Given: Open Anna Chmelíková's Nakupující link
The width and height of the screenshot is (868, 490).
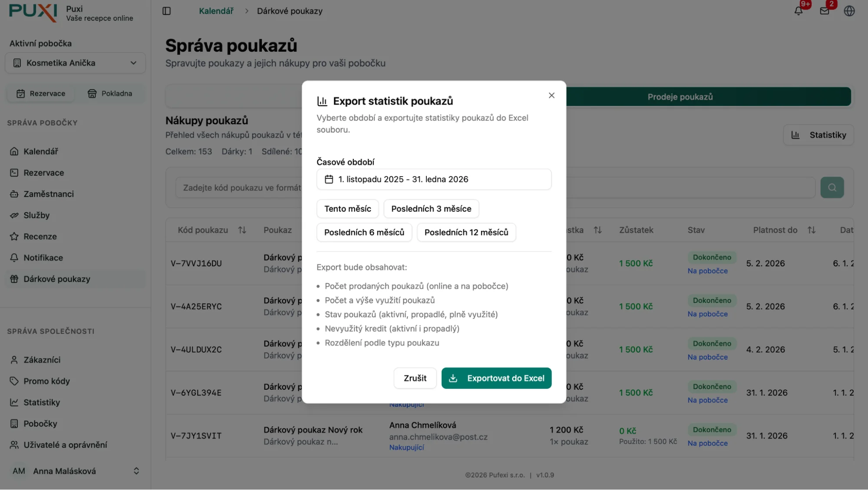Looking at the screenshot, I should [x=406, y=447].
